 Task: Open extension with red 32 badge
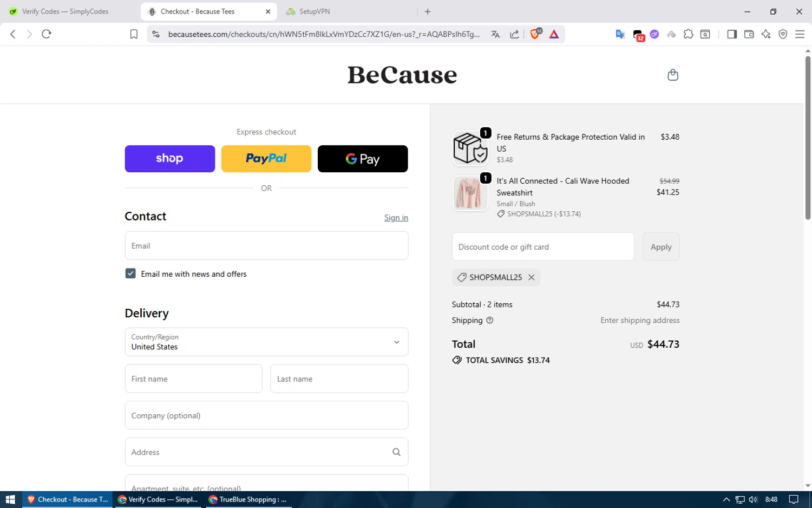pos(638,35)
